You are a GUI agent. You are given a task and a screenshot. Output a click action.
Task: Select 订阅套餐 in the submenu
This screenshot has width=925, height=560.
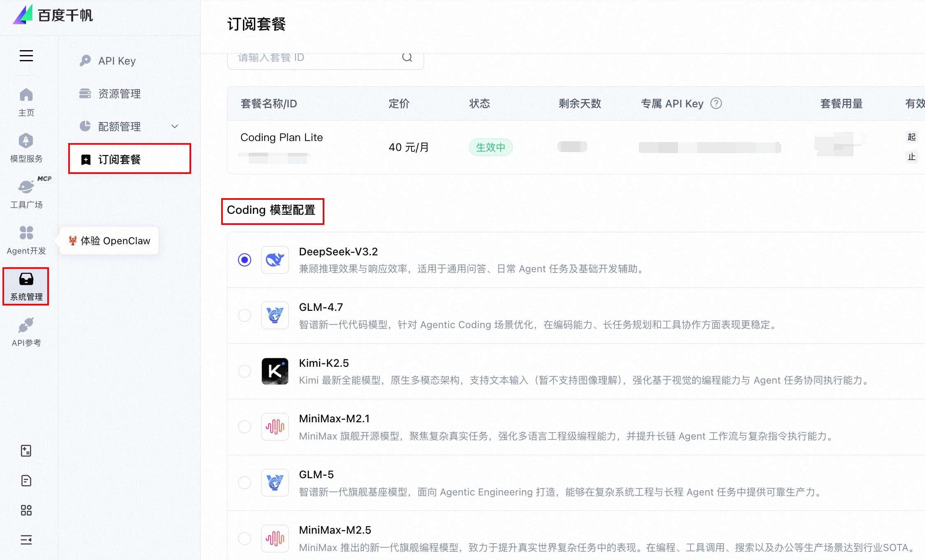[119, 159]
